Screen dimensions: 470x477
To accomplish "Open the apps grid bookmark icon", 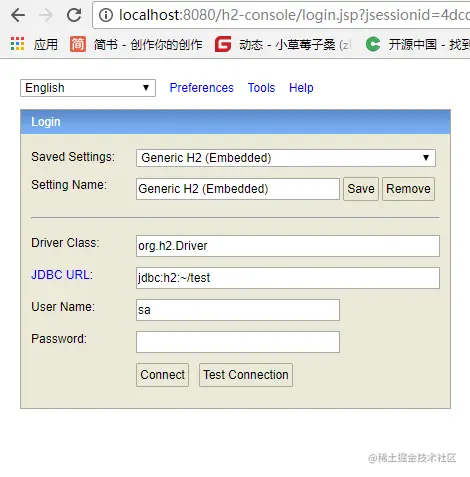I will 17,44.
